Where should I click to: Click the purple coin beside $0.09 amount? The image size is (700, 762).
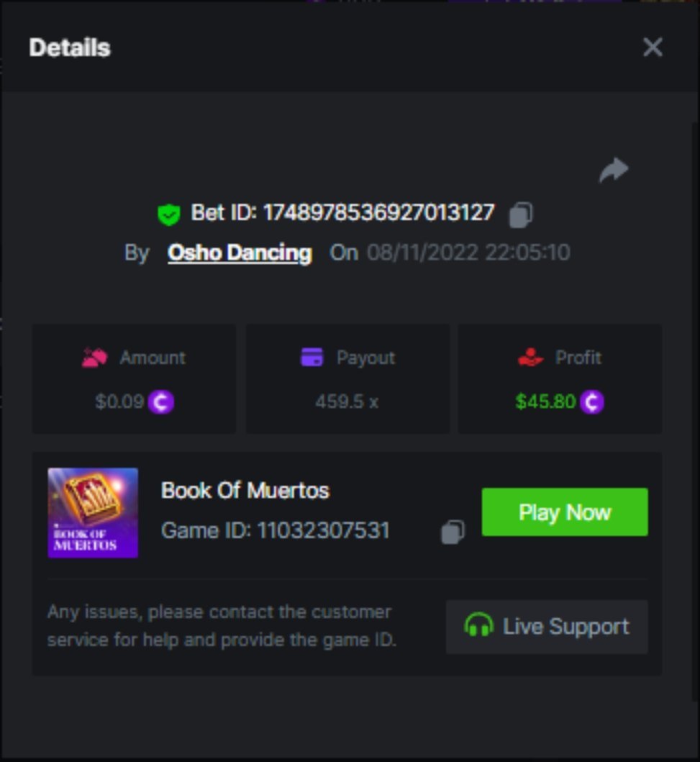click(160, 402)
